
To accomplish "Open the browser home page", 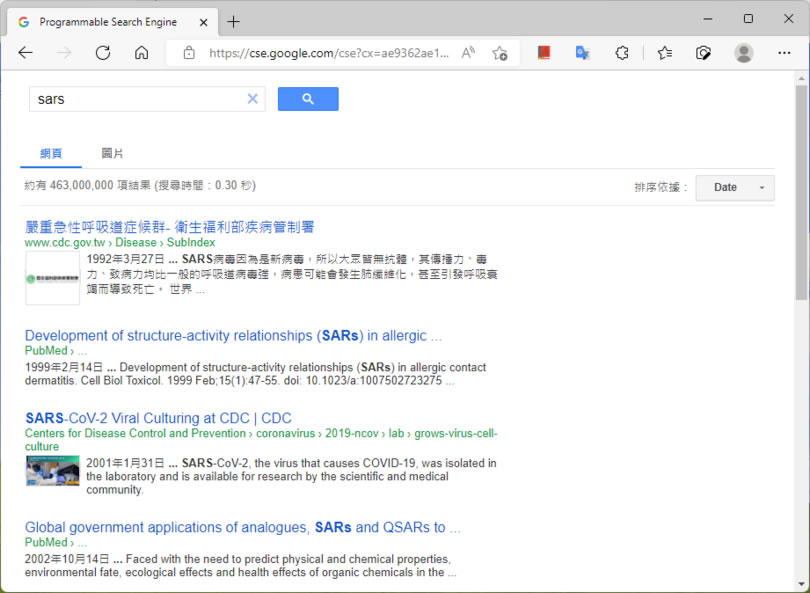I will point(142,53).
